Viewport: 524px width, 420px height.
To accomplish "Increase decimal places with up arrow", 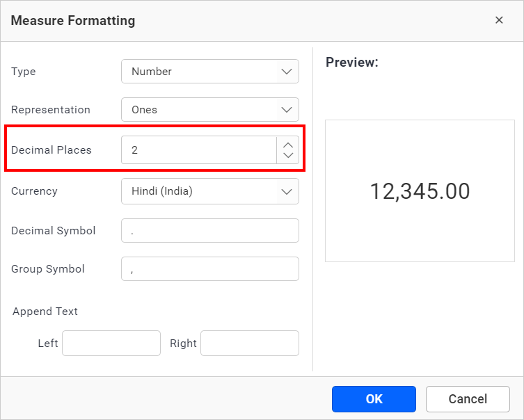I will pos(288,145).
